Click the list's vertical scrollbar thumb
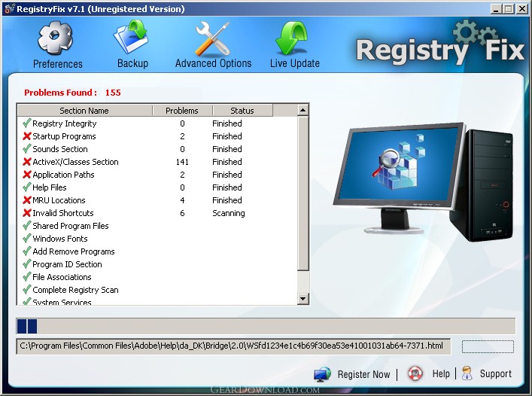Viewport: 532px width, 396px height. coord(302,193)
